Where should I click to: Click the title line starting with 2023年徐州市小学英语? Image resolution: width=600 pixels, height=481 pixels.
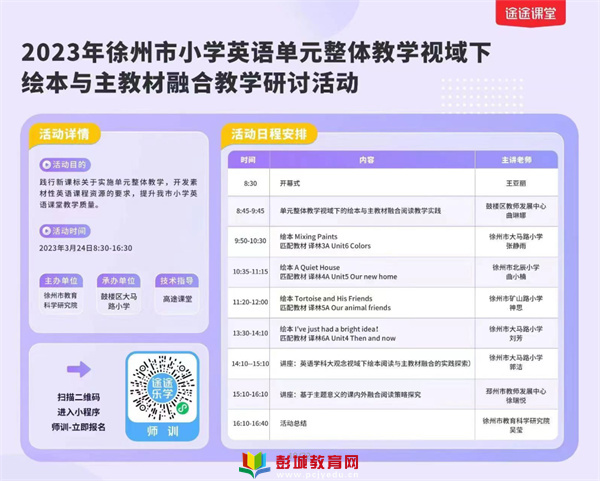[256, 53]
